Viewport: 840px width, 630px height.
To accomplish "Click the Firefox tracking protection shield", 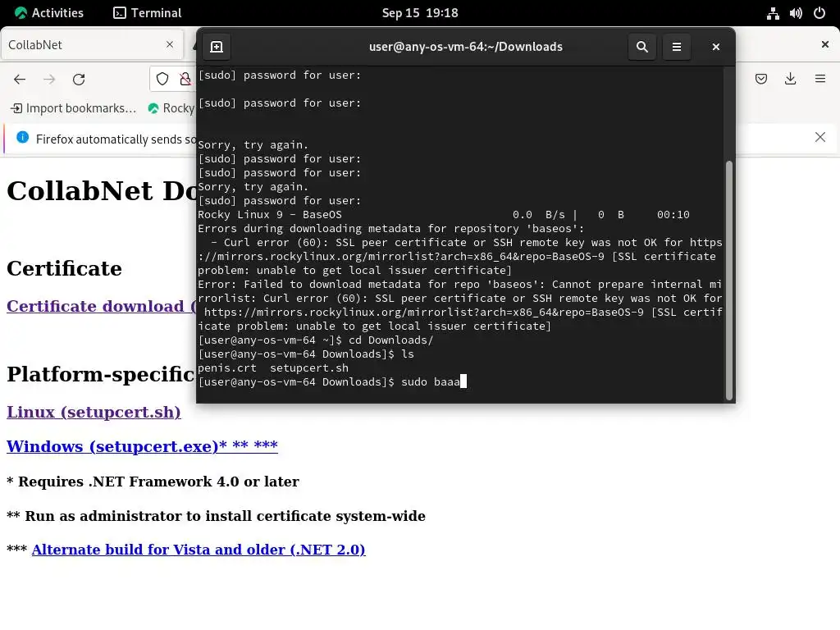I will point(162,80).
